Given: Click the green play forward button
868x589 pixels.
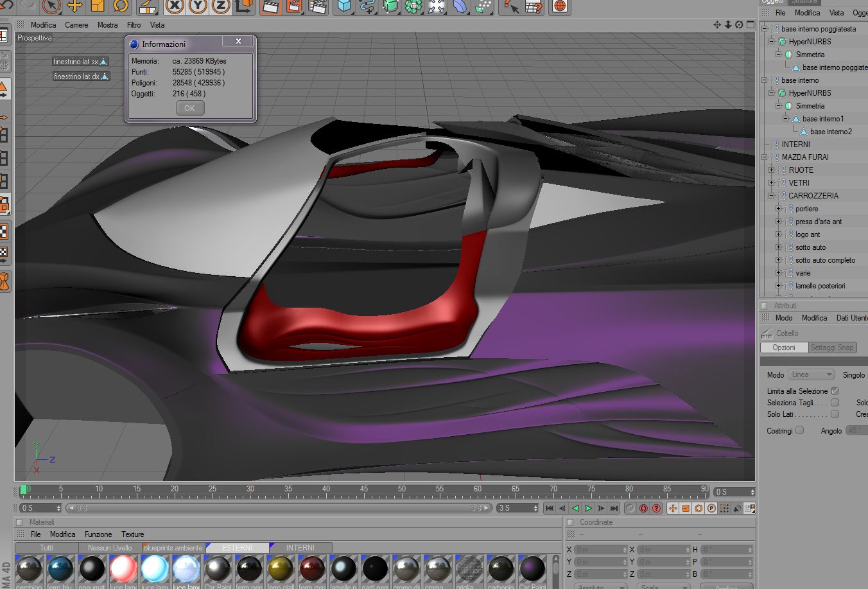Looking at the screenshot, I should (x=588, y=508).
